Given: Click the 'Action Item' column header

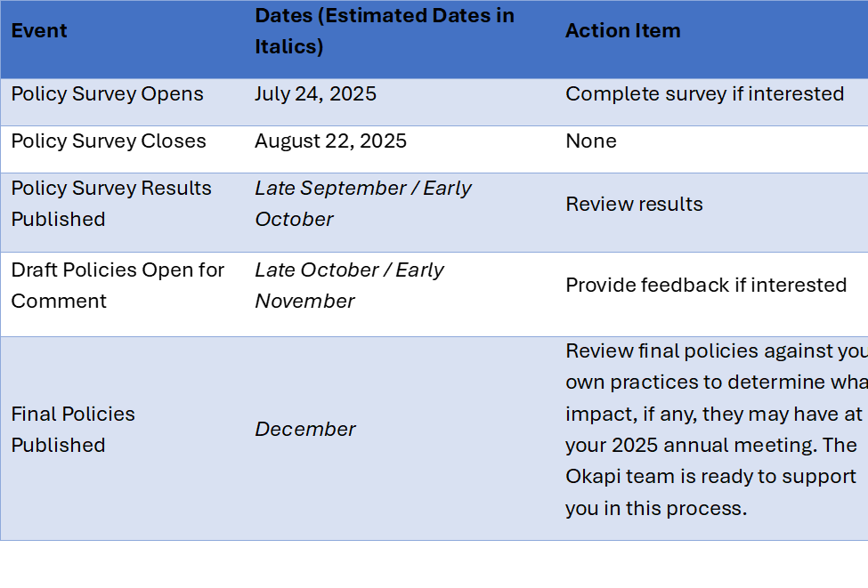Looking at the screenshot, I should (622, 31).
